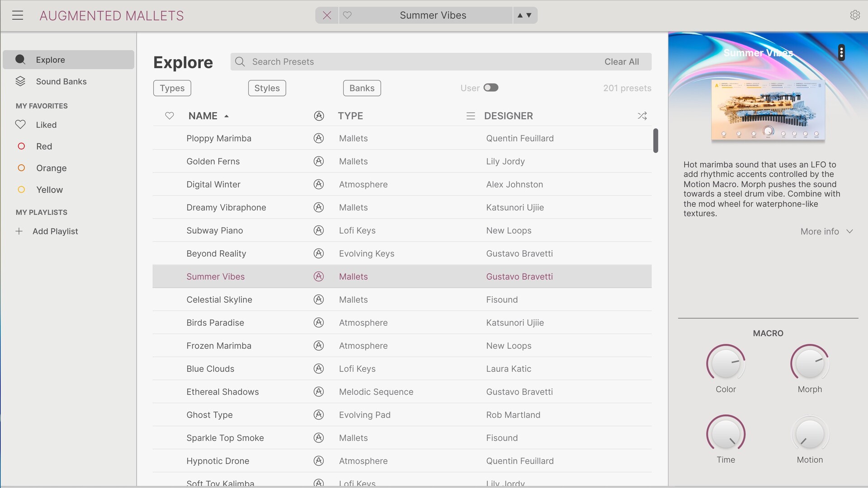Viewport: 868px width, 488px height.
Task: Open the Liked favorites list
Action: (46, 125)
